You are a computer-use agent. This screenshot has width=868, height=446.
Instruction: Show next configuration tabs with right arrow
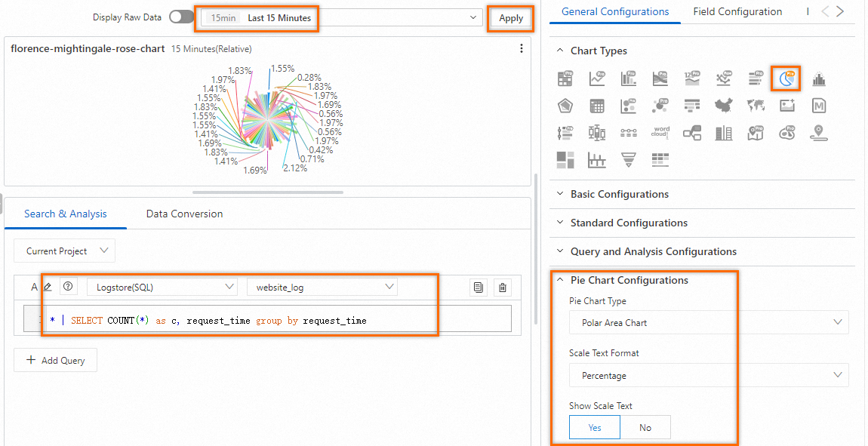point(841,11)
